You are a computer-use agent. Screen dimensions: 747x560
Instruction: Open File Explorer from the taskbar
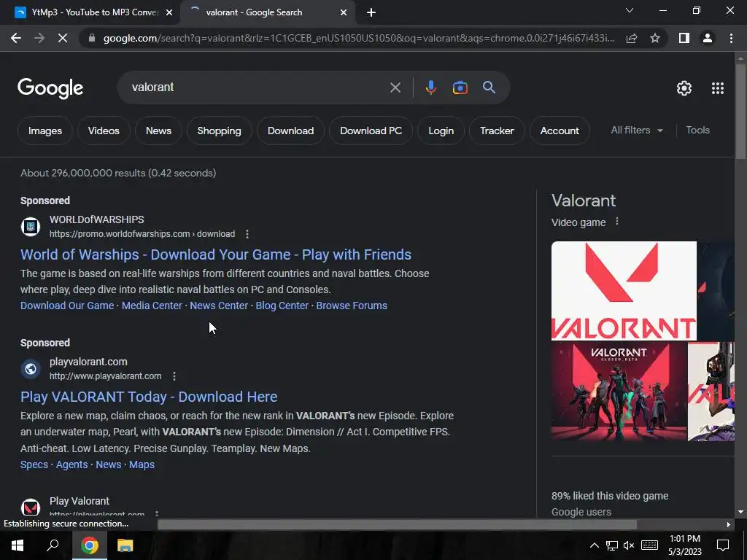[125, 545]
